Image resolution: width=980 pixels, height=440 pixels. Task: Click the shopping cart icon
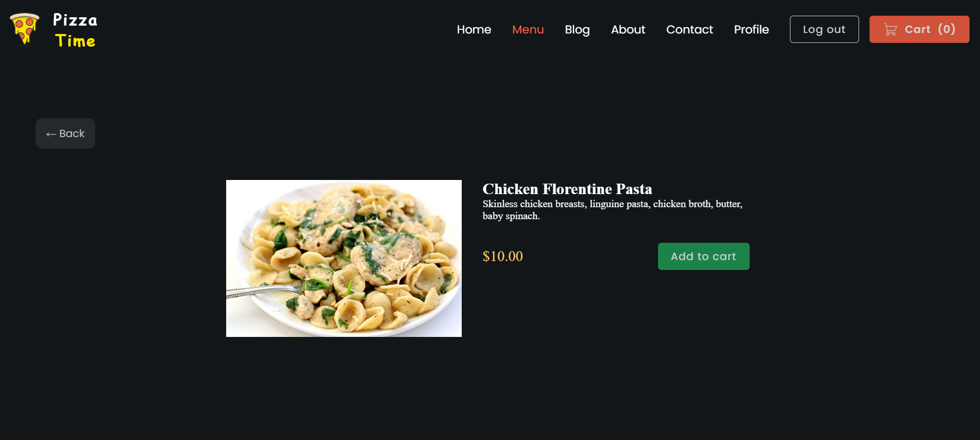pos(890,29)
